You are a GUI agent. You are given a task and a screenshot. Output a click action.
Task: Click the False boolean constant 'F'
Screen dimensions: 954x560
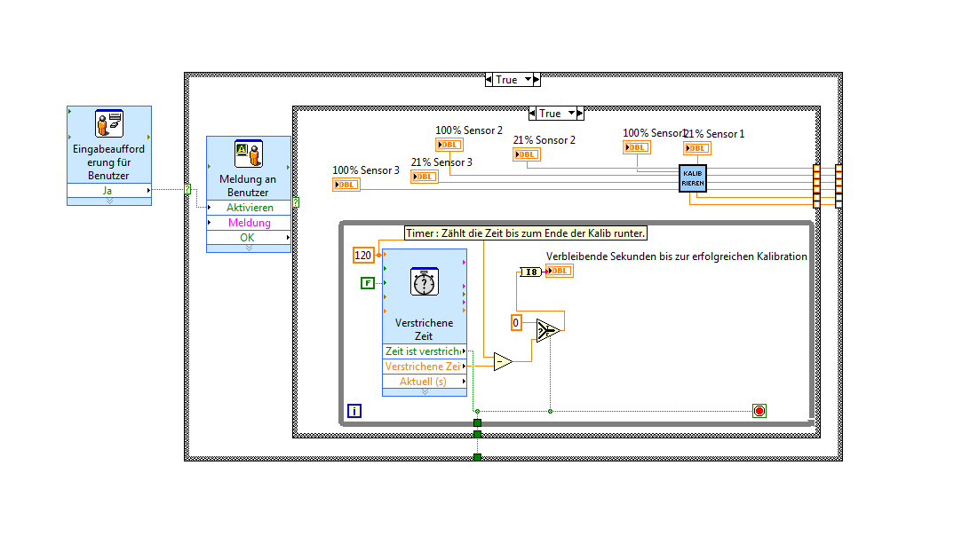tap(368, 283)
